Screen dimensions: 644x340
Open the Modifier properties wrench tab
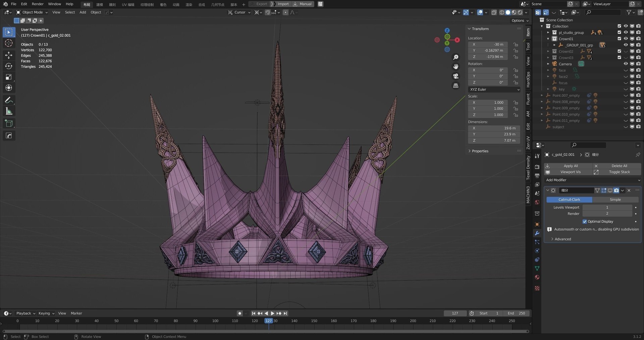click(x=537, y=233)
